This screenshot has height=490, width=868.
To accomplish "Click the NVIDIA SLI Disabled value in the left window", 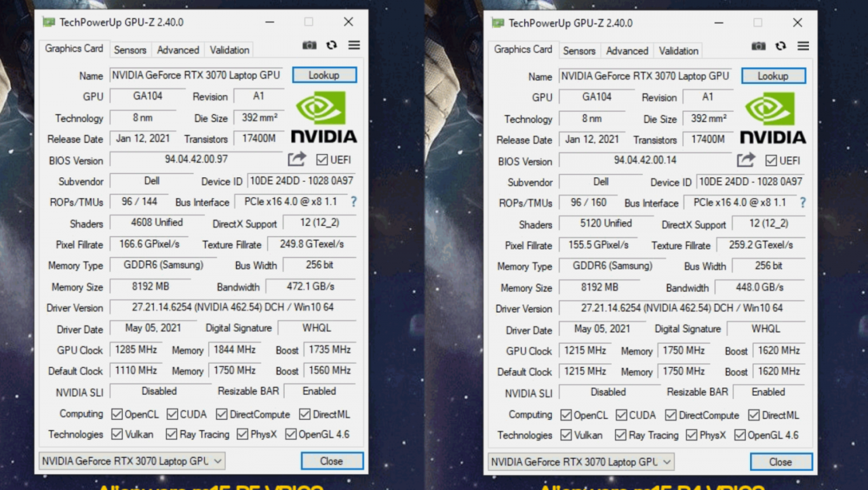I will (x=159, y=391).
